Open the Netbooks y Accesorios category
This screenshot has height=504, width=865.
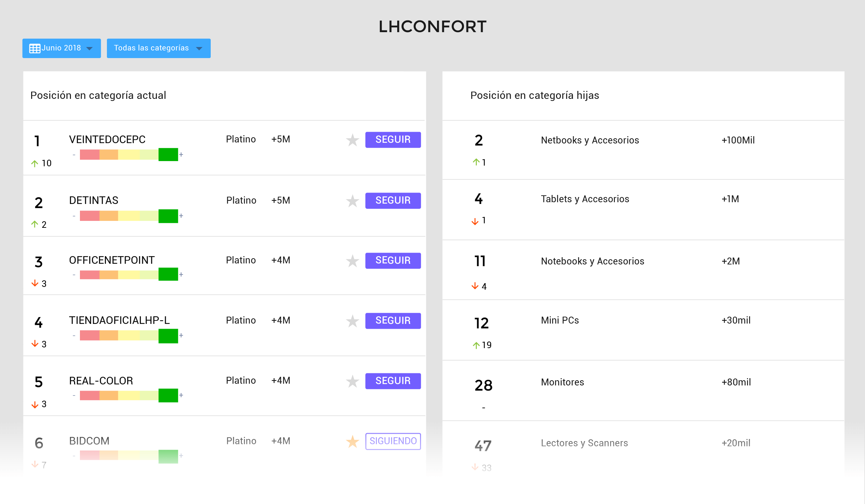590,140
